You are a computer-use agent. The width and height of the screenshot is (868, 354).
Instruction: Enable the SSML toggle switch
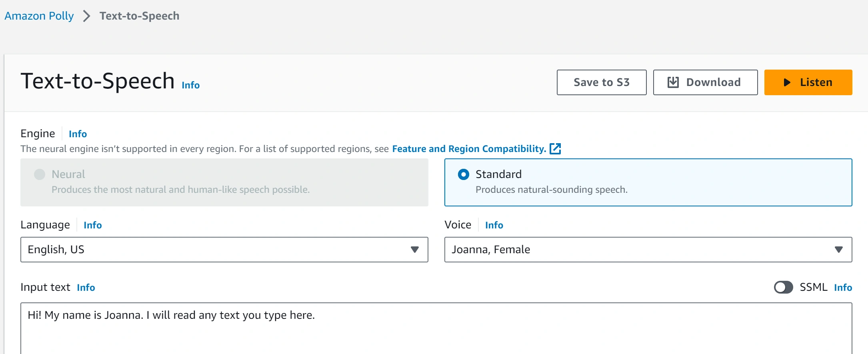point(783,287)
